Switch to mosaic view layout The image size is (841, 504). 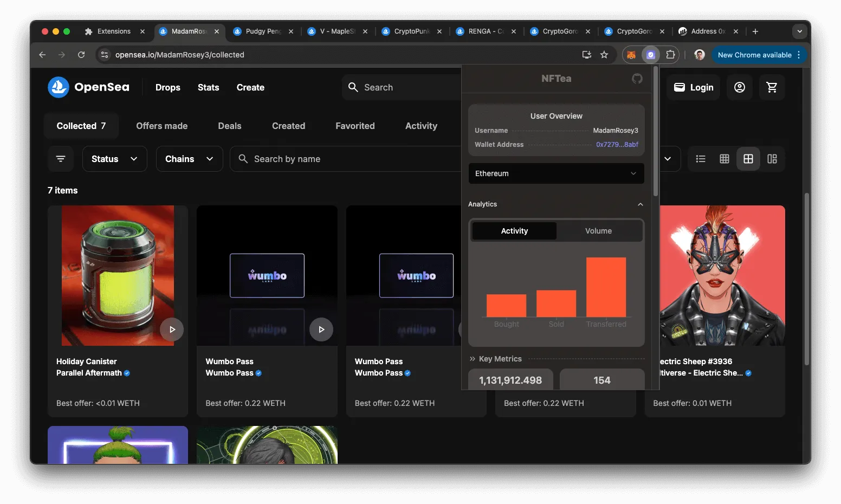click(772, 159)
